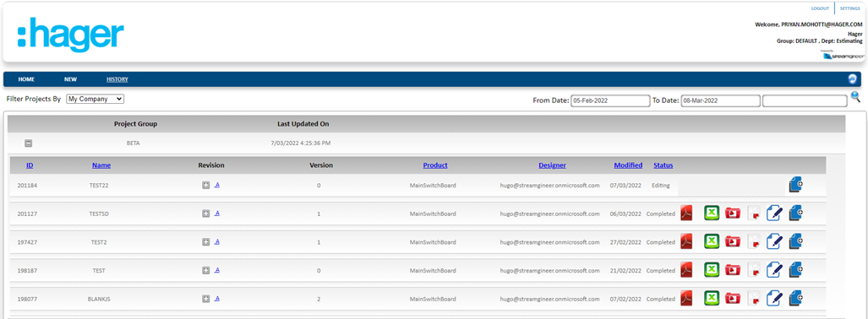
Task: Duplicate the TEST22 project with copy icon
Action: click(x=795, y=185)
